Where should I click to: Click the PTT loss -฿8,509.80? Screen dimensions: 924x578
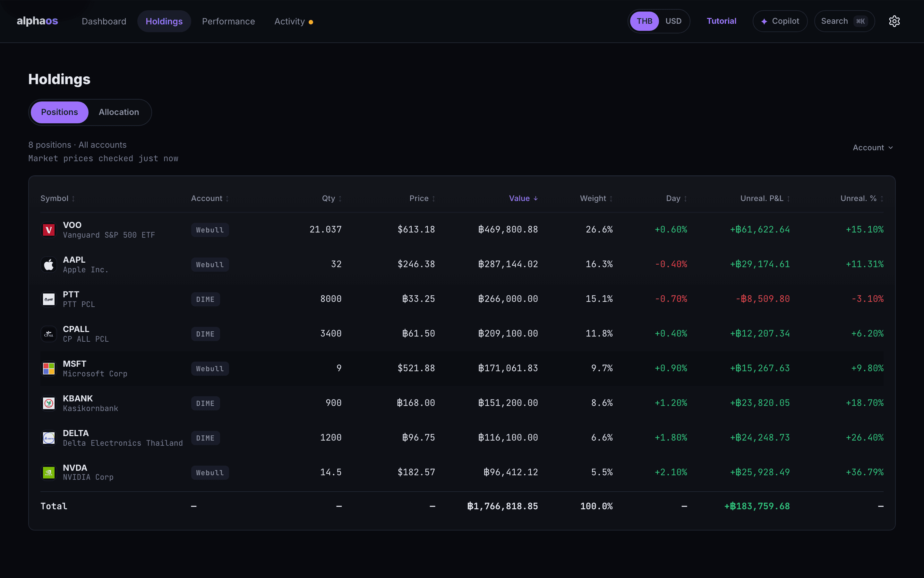pos(763,299)
